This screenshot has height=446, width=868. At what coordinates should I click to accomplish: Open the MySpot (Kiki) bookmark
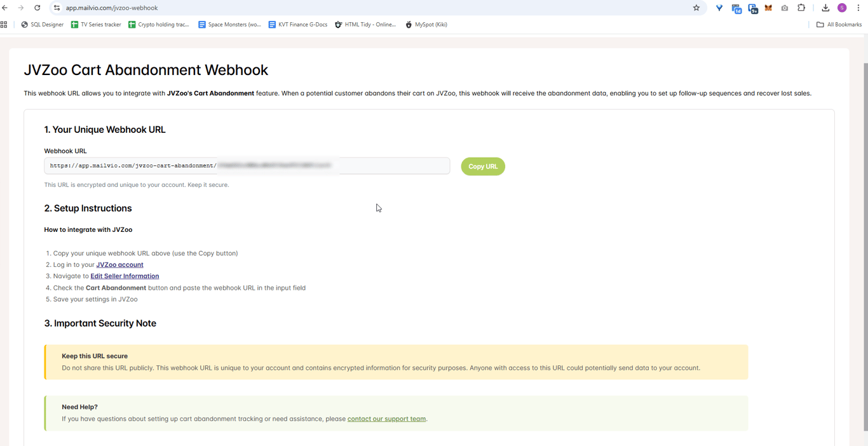426,25
